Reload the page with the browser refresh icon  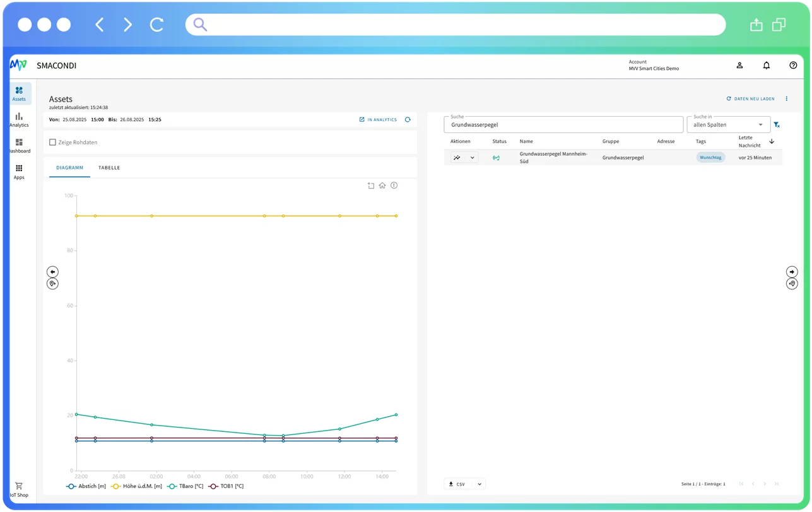[x=156, y=25]
